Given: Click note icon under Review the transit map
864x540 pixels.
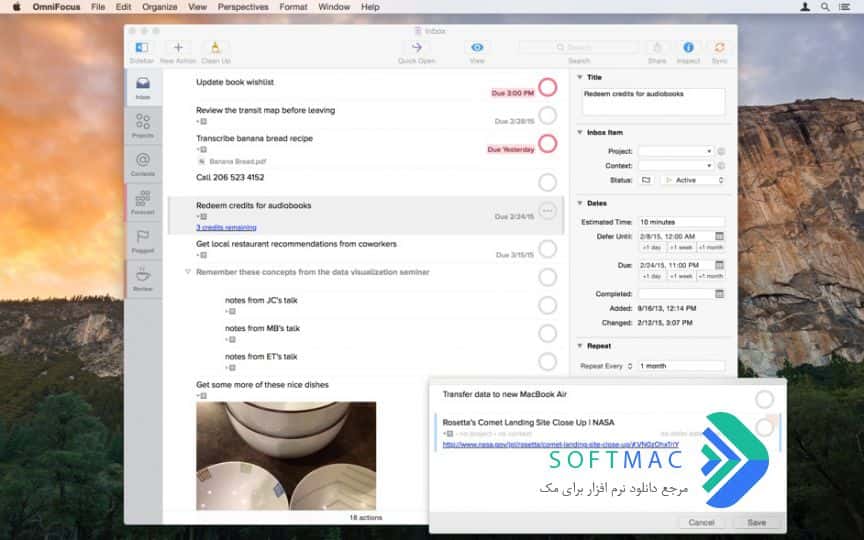Looking at the screenshot, I should [x=203, y=121].
